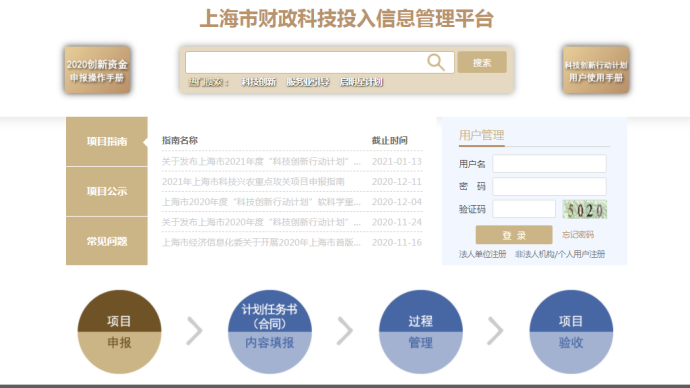690x388 pixels.
Task: Open guide 关于发布上海市2021年度“科技创新行动计划”
Action: [261, 161]
